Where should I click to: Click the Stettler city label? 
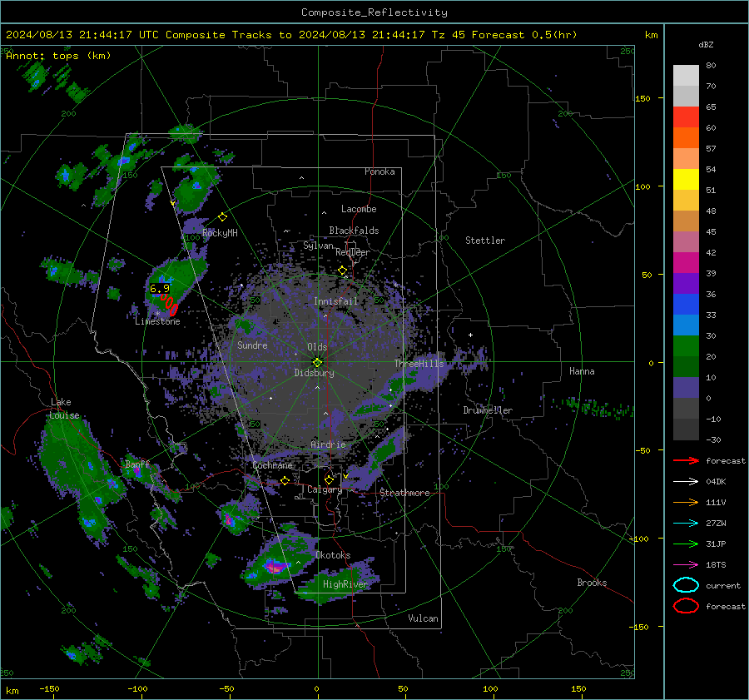(485, 241)
